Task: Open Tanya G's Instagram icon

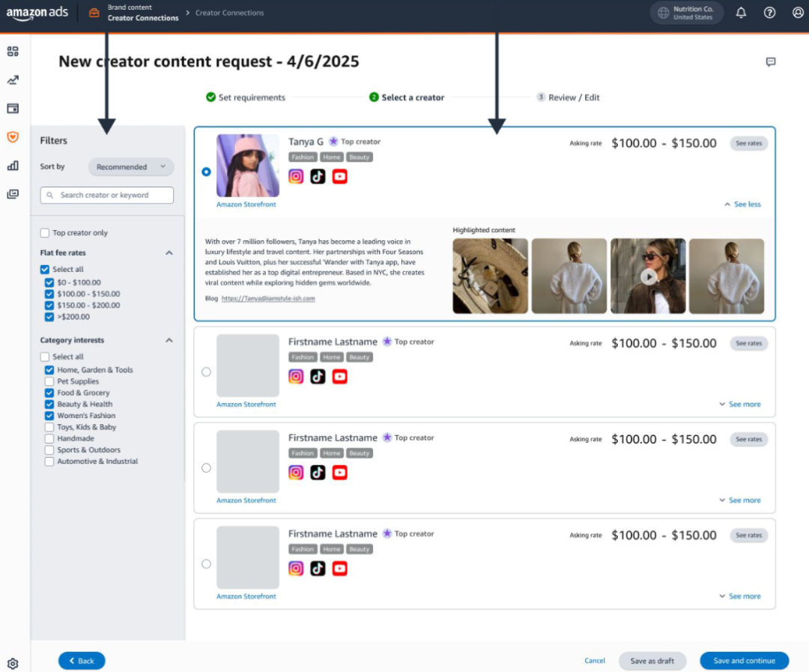Action: [x=296, y=177]
